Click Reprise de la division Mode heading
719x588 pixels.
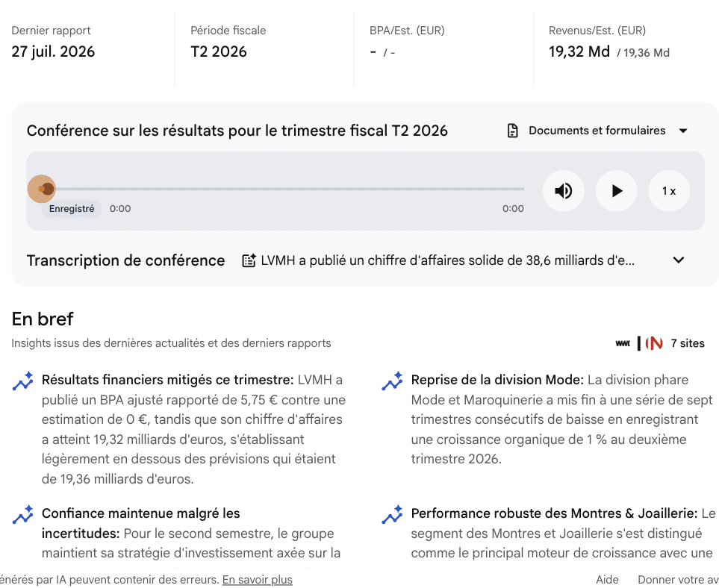click(497, 380)
